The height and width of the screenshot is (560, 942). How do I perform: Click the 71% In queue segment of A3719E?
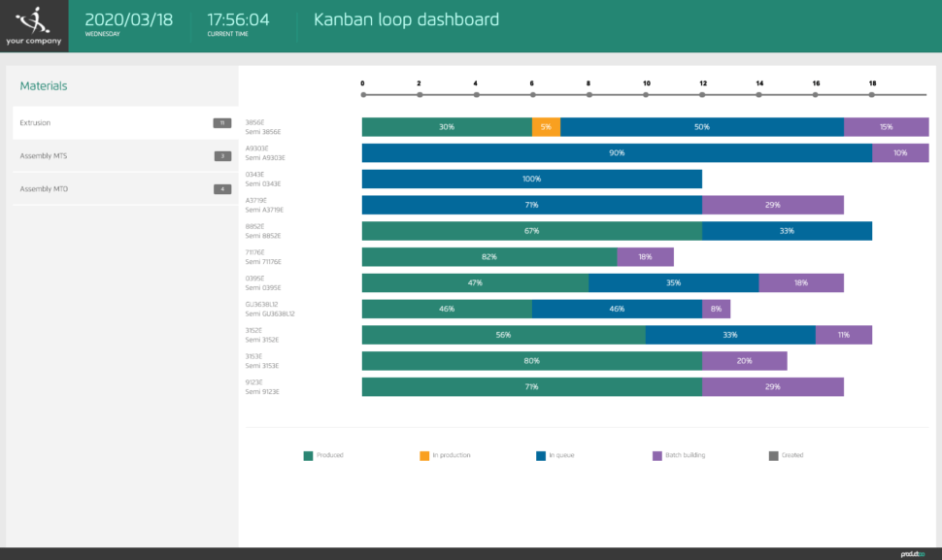531,206
